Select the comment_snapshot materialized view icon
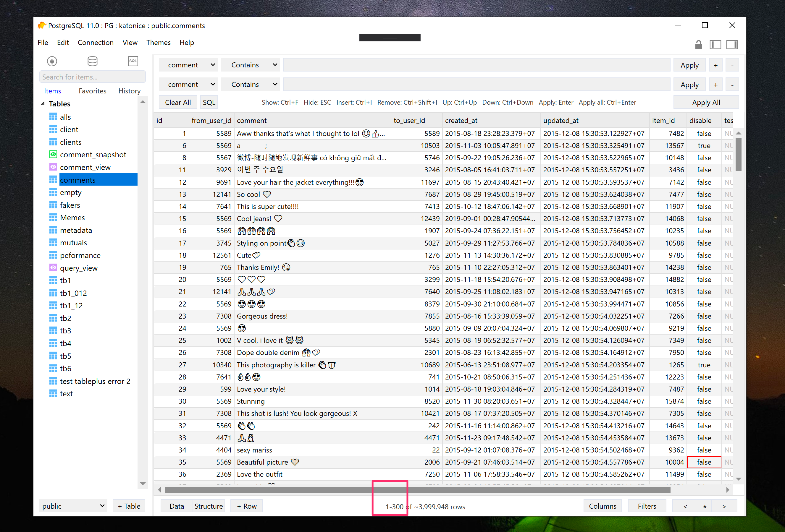The width and height of the screenshot is (785, 532). coord(53,155)
